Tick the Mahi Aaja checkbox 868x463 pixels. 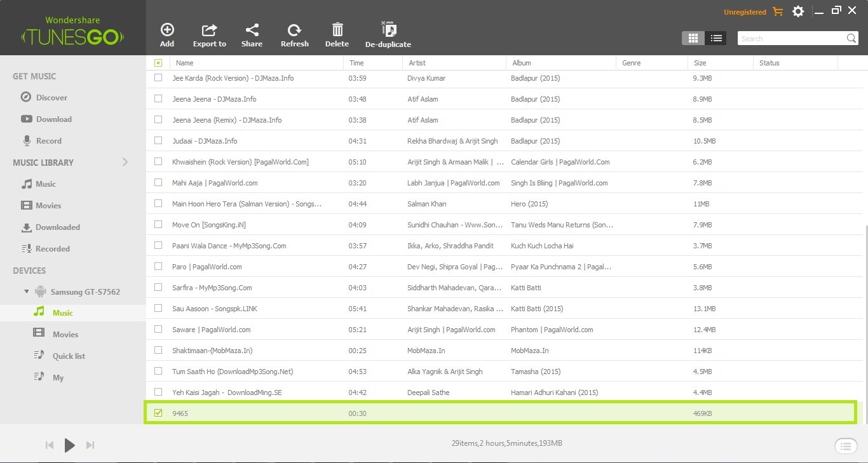coord(158,183)
